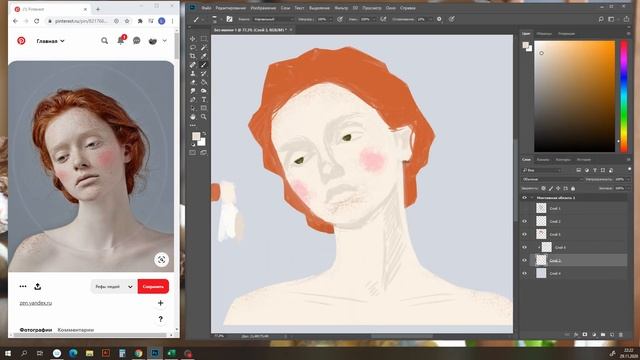Switch to the История tab

[584, 160]
